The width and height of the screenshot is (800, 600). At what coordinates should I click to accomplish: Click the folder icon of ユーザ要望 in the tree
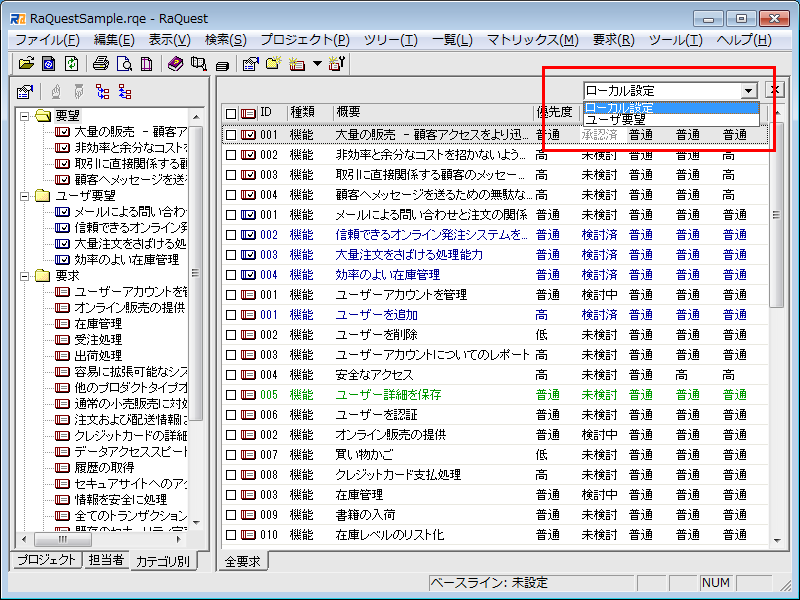43,196
